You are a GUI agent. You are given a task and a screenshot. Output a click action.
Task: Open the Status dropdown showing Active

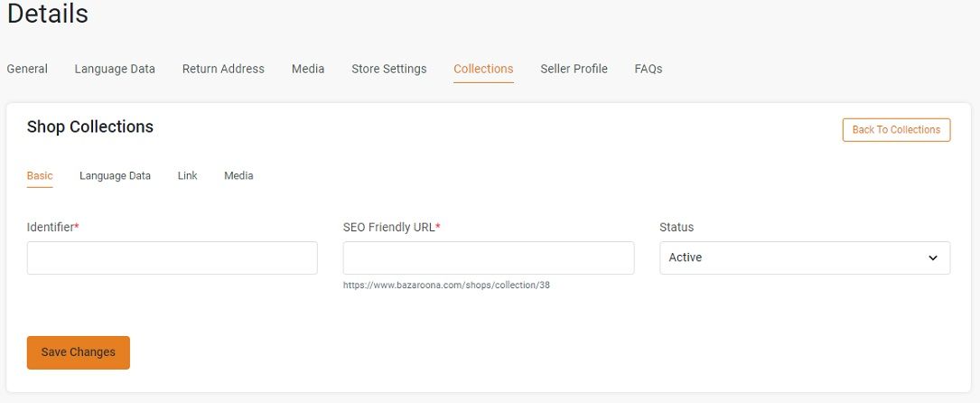coord(805,258)
